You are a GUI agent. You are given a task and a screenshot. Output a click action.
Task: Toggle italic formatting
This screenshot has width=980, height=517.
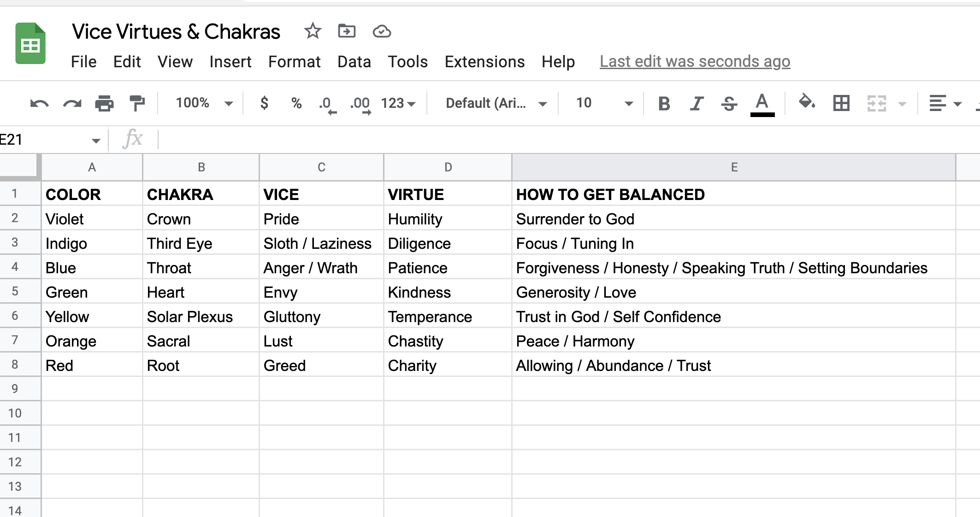click(x=697, y=103)
